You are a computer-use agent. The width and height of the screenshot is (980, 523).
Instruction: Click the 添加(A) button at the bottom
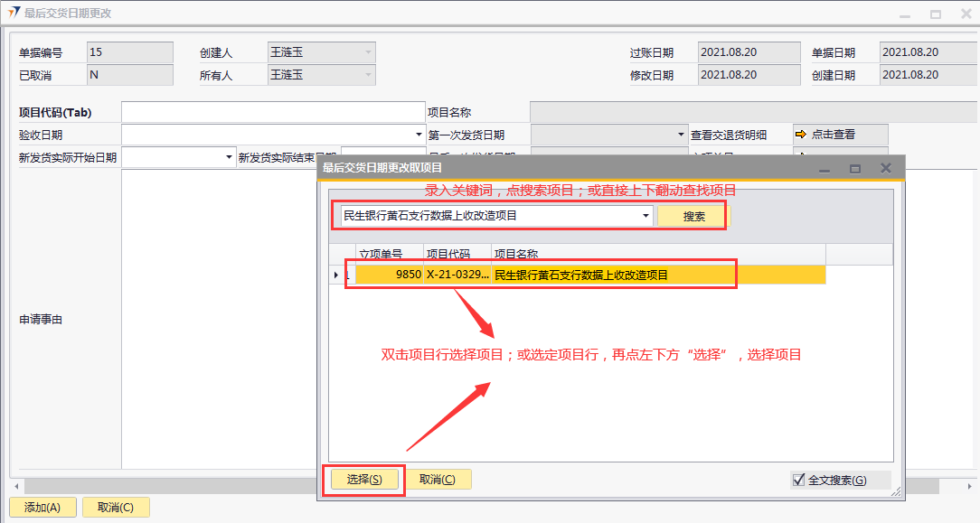tap(42, 508)
